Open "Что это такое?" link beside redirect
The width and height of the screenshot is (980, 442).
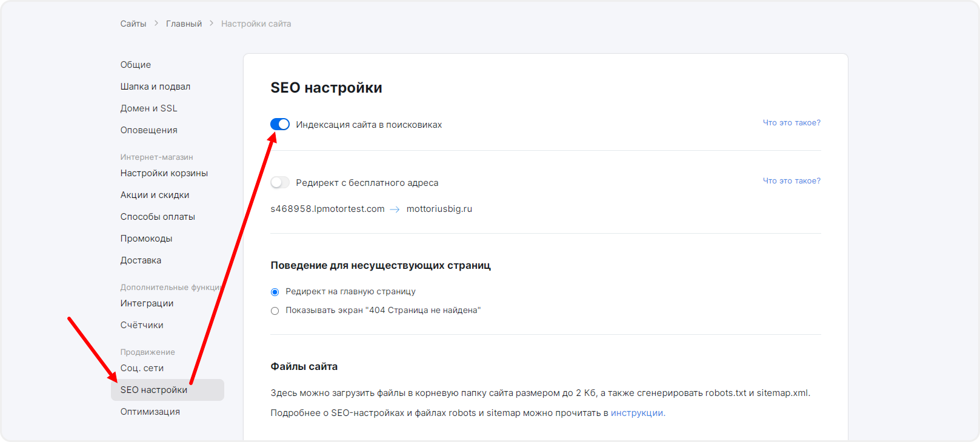point(791,180)
